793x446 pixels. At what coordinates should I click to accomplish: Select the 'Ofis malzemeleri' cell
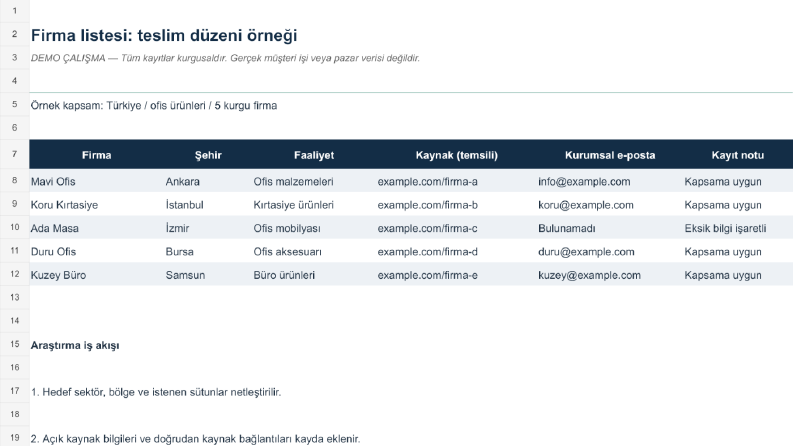coord(293,182)
